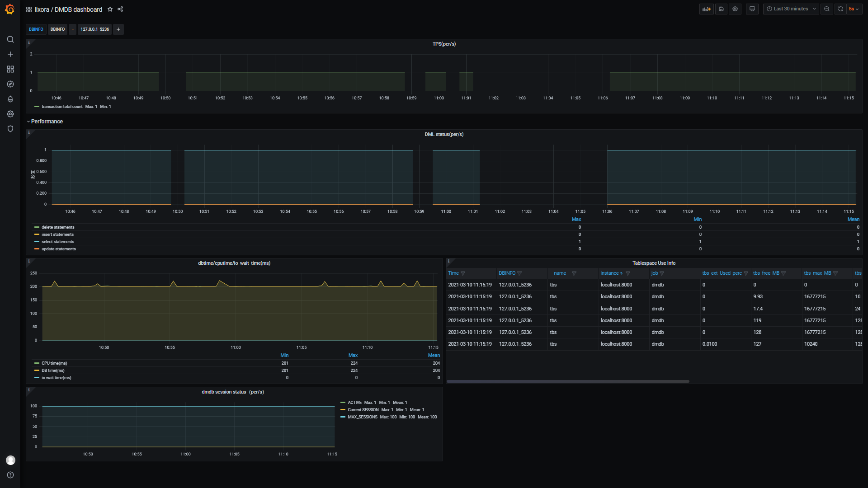Open the 5s refresh interval dropdown
The height and width of the screenshot is (488, 868).
coord(854,9)
